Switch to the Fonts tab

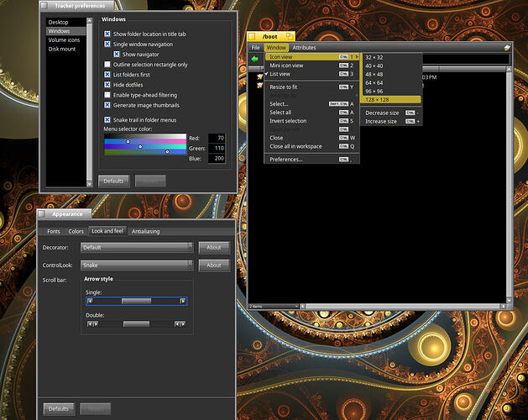tap(54, 231)
